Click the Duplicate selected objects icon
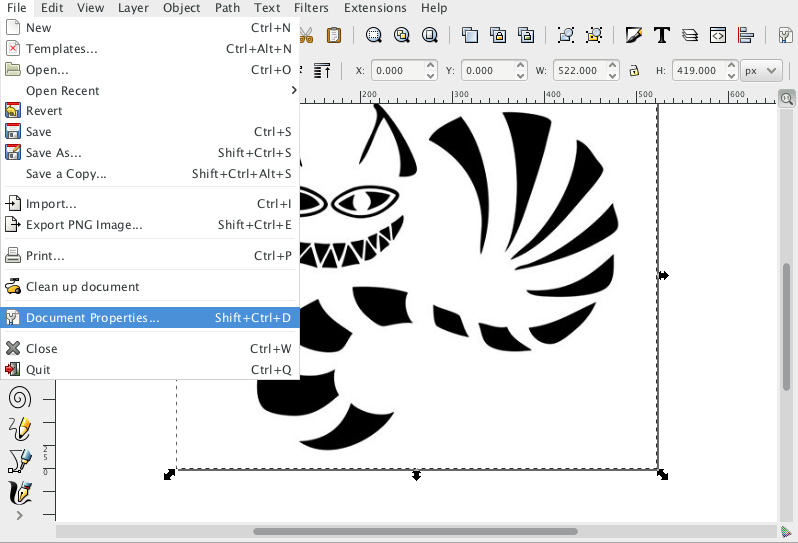The image size is (798, 543). 469,35
